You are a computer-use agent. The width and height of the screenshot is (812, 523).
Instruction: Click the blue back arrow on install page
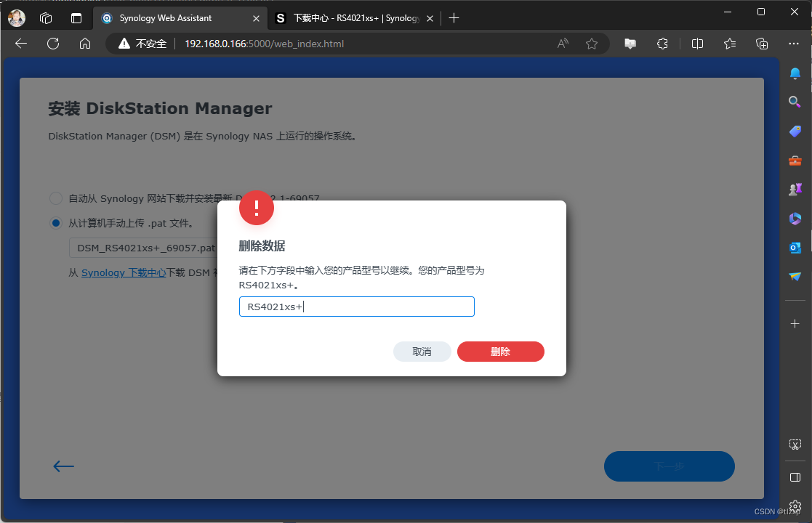[64, 466]
